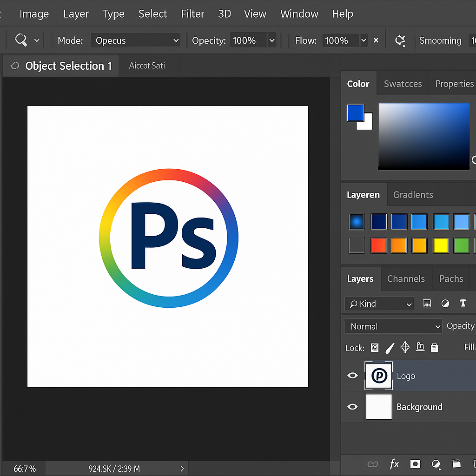Lock layer position

[x=405, y=347]
